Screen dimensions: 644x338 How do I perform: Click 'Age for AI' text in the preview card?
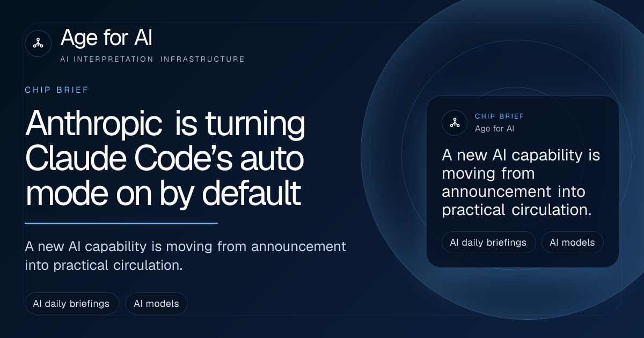(x=495, y=129)
